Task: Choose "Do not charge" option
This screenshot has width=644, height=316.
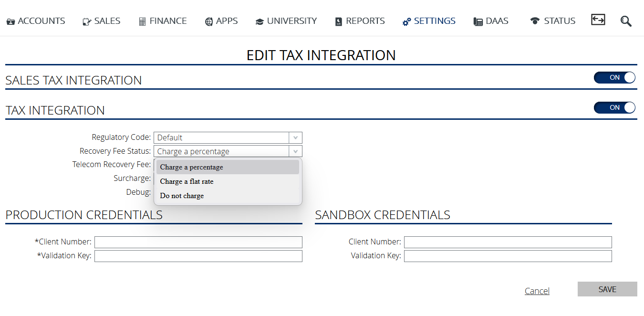Action: pyautogui.click(x=182, y=196)
